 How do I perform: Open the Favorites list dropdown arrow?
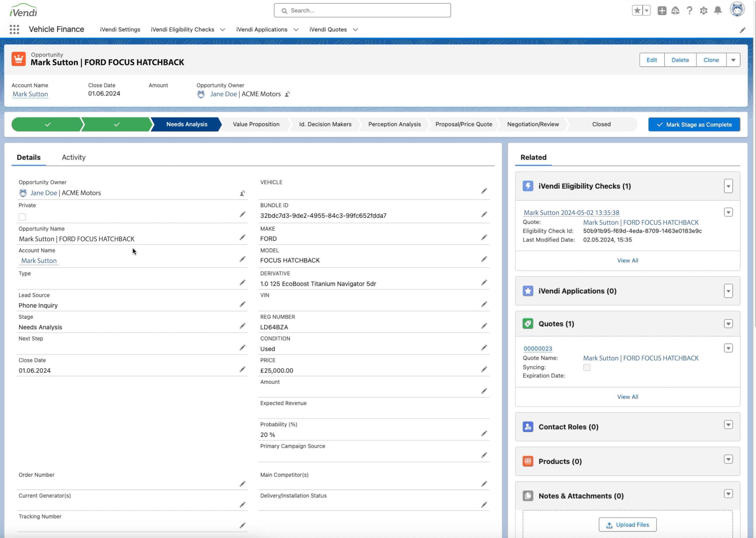(646, 11)
